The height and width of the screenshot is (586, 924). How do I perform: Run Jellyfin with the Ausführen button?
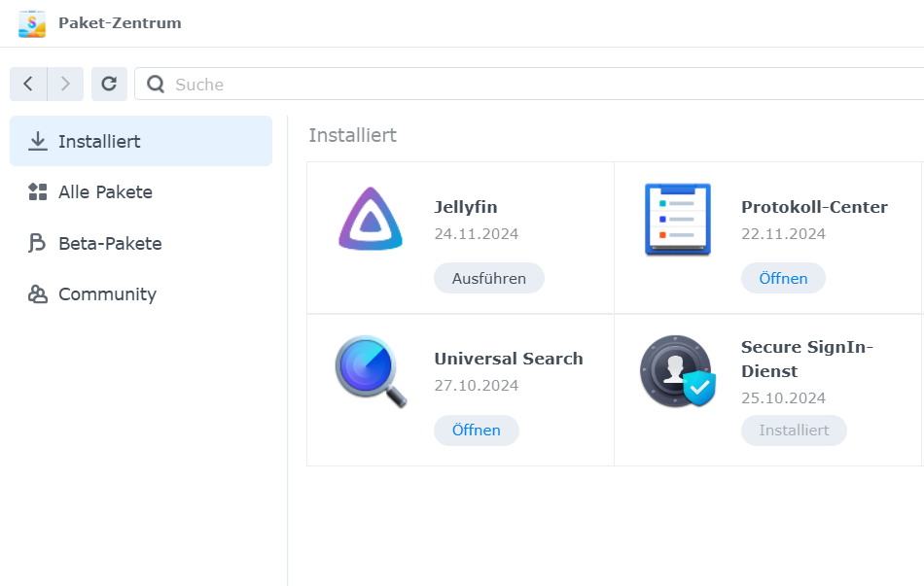[x=489, y=278]
